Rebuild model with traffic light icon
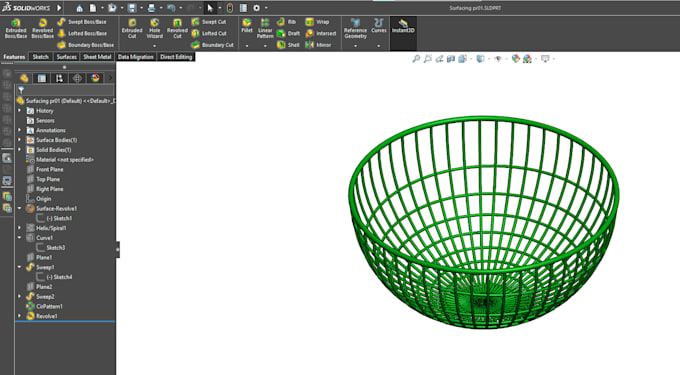Image resolution: width=680 pixels, height=375 pixels. (230, 8)
